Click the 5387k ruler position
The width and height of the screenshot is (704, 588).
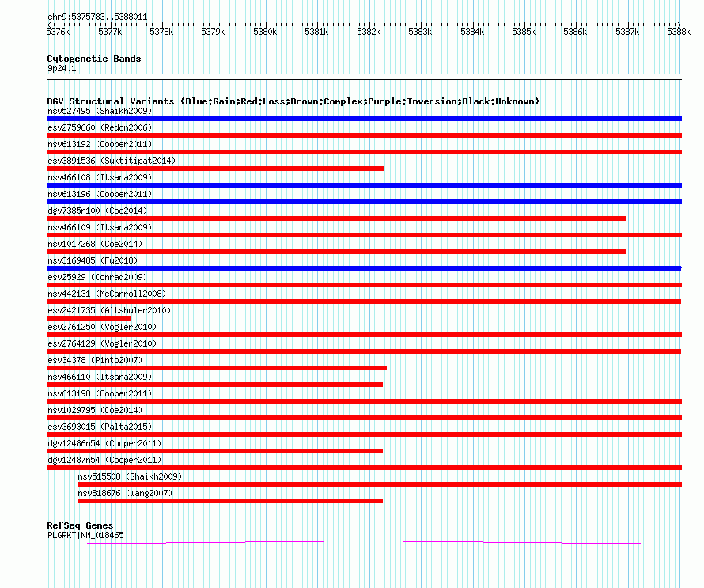(627, 32)
